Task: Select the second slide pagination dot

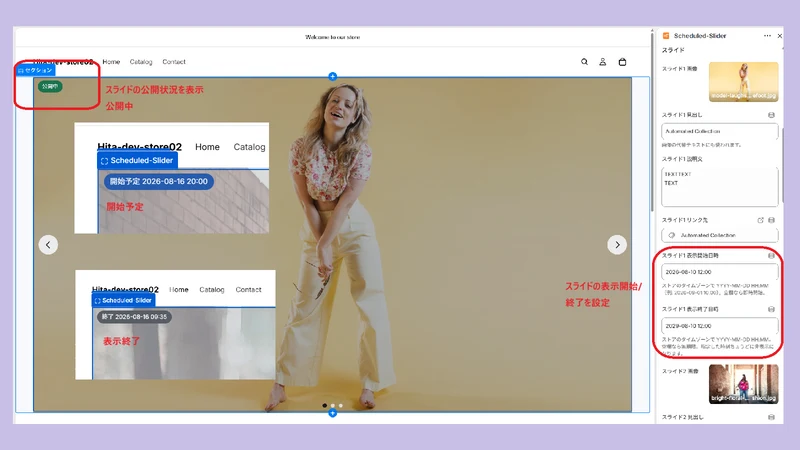Action: point(333,406)
